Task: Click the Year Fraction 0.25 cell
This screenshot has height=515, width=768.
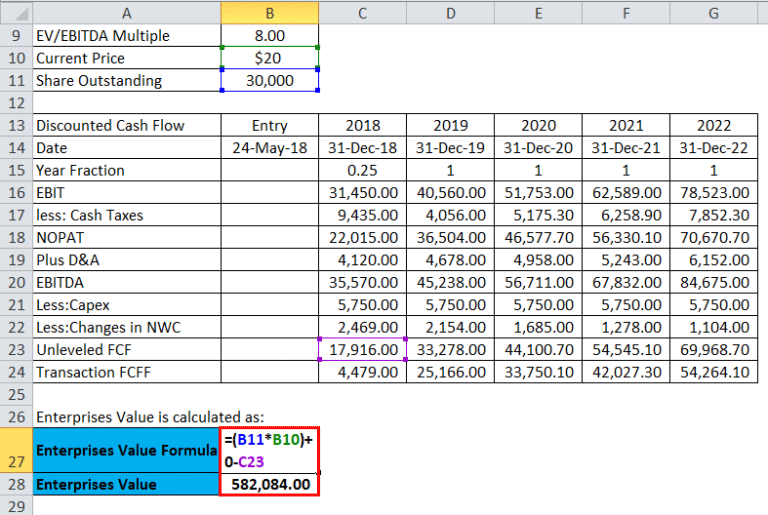Action: pos(362,171)
